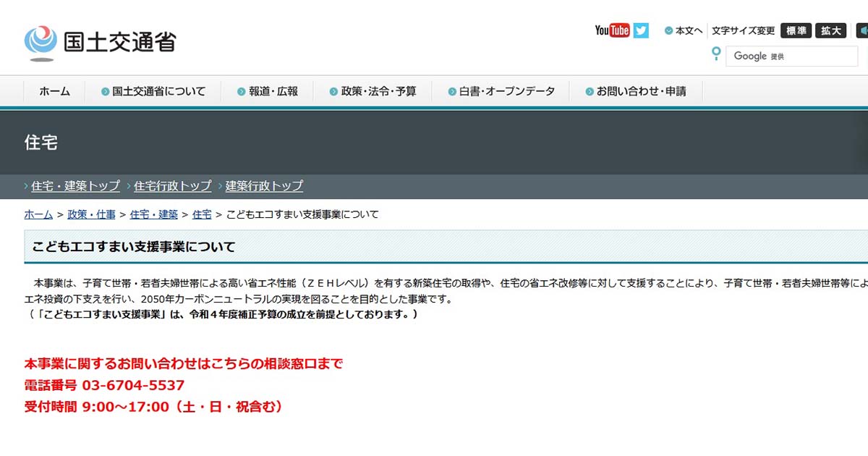The image size is (868, 456).
Task: Open 国土交通省について menu
Action: (153, 91)
